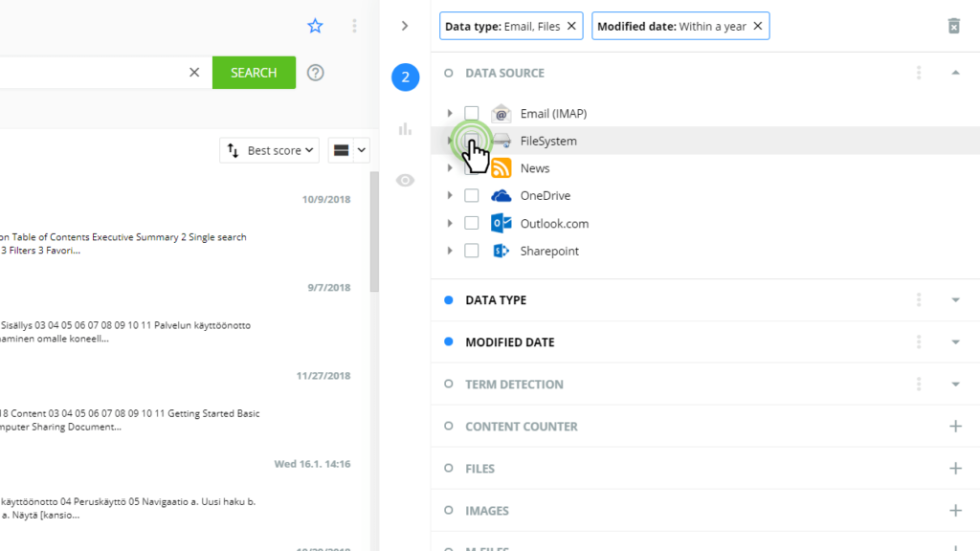This screenshot has height=551, width=980.
Task: Add the IMAGES filter with plus
Action: point(956,511)
